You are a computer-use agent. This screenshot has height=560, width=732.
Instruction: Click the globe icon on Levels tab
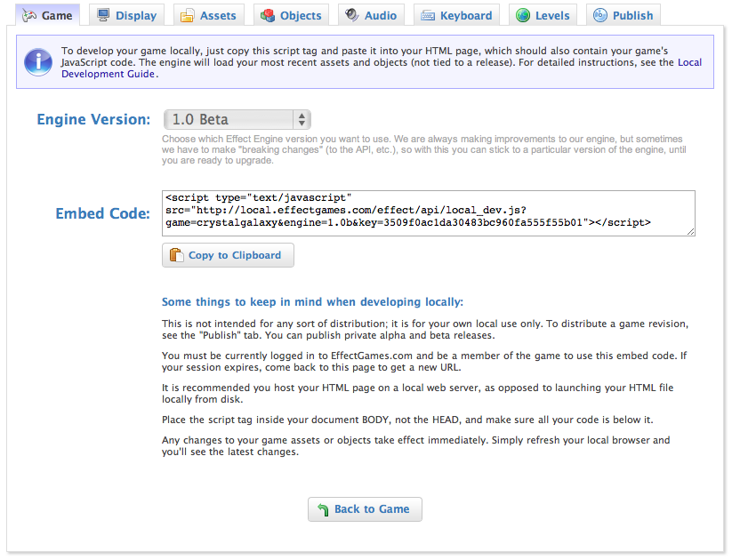[523, 15]
